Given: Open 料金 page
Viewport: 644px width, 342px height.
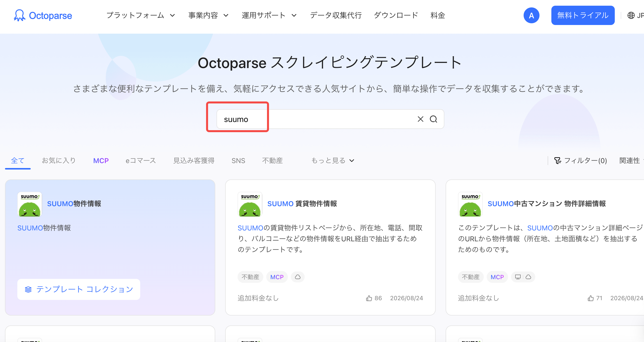Looking at the screenshot, I should coord(437,16).
